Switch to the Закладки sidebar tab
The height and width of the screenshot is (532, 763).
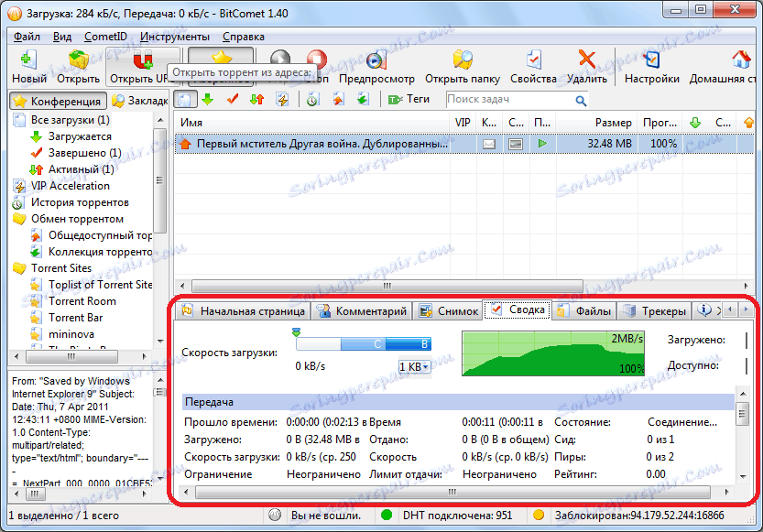pos(139,101)
